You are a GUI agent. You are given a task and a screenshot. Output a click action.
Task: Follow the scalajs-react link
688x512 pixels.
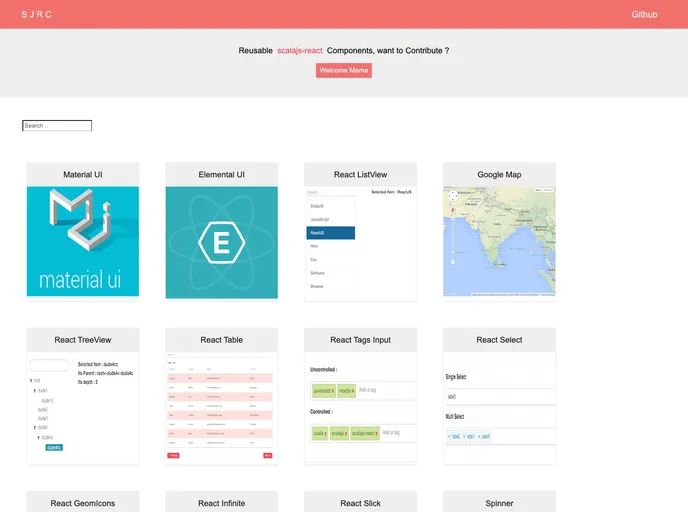(x=300, y=50)
